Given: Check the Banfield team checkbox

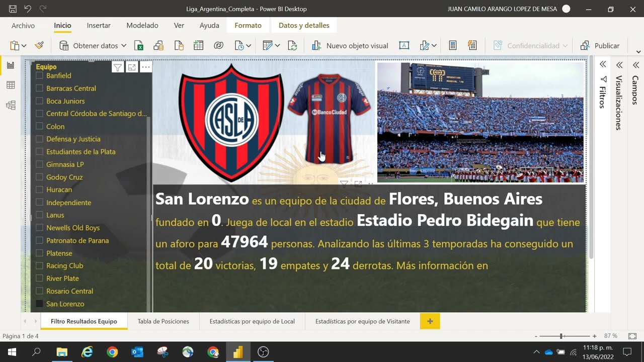Looking at the screenshot, I should coord(39,75).
